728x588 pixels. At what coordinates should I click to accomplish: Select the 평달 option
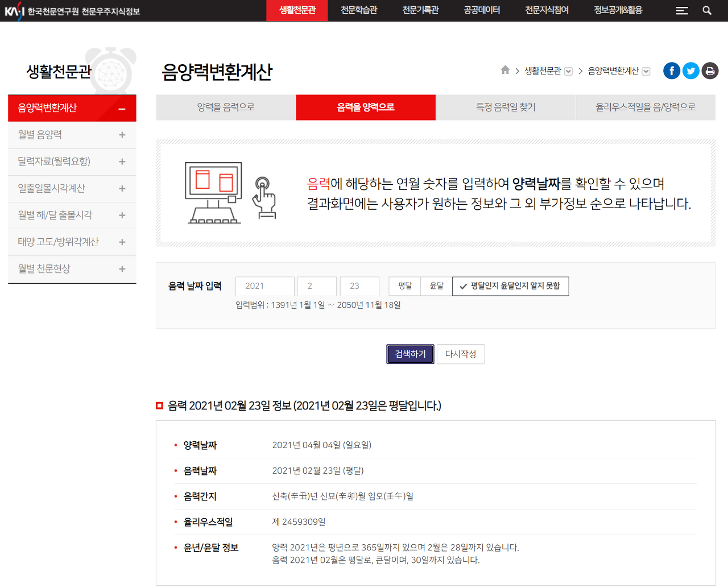pyautogui.click(x=405, y=286)
